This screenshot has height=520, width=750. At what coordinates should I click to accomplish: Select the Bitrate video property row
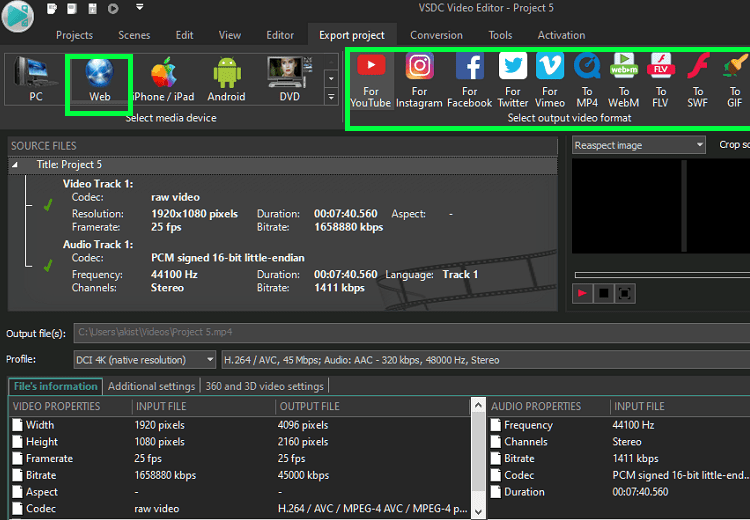click(239, 475)
